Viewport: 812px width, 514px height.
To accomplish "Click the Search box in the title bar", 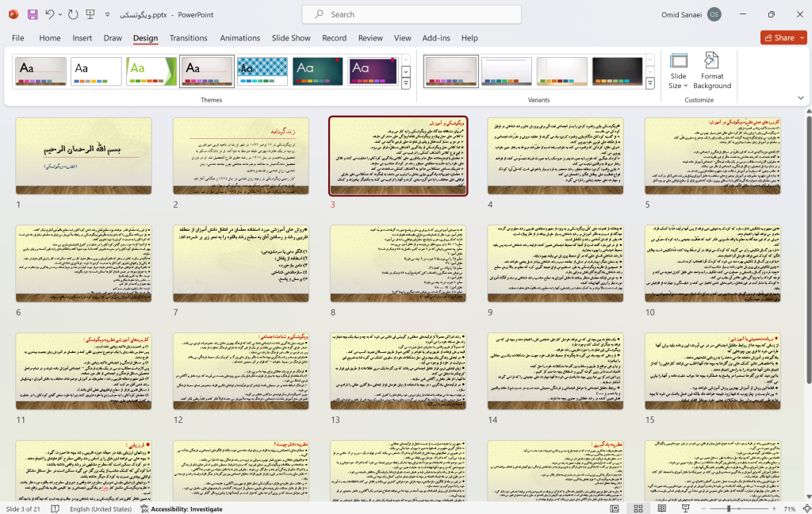I will [x=412, y=14].
